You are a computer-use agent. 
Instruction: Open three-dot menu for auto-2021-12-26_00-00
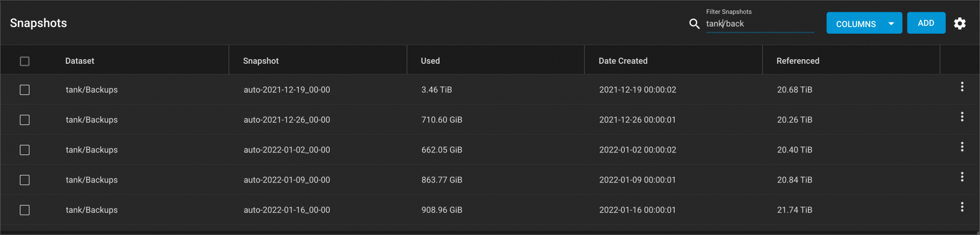point(962,117)
